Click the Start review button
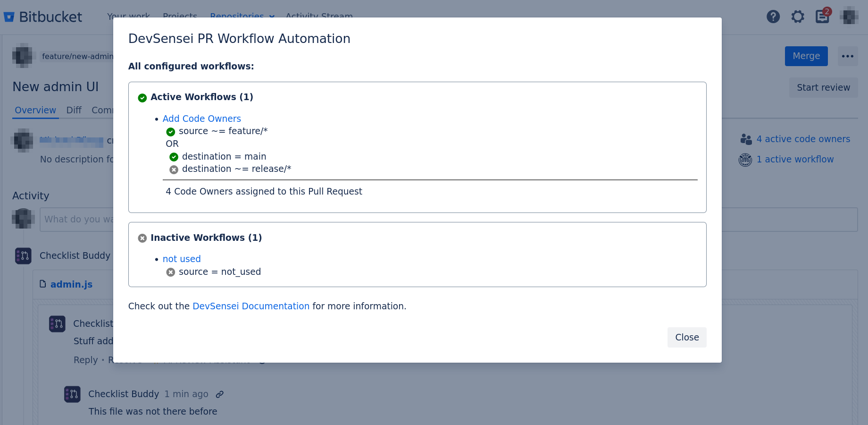This screenshot has width=868, height=425. 824,87
